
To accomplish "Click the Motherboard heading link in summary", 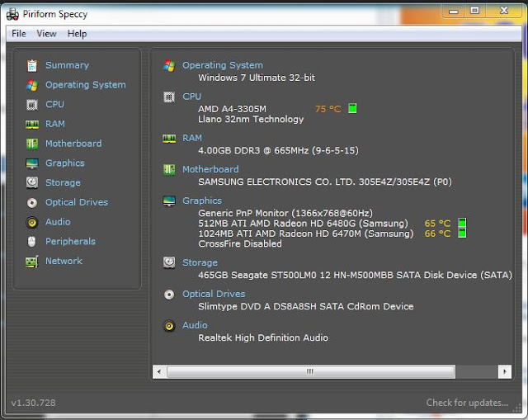I will coord(210,169).
